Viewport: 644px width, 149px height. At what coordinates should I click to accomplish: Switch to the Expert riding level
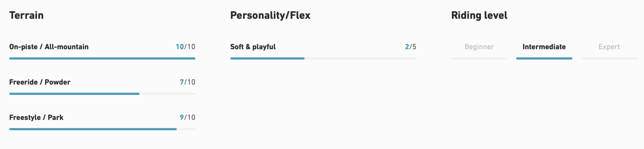(609, 47)
